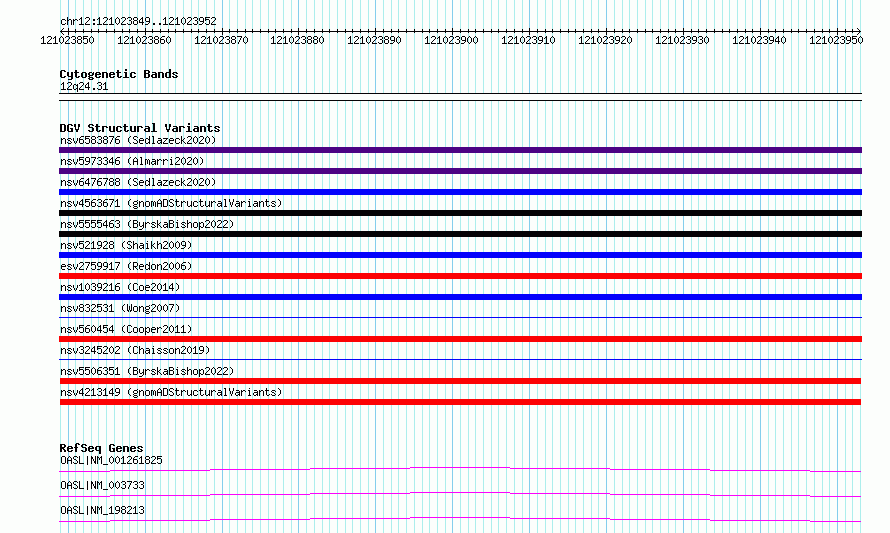Select the red esv2759917 variant bar

point(460,276)
